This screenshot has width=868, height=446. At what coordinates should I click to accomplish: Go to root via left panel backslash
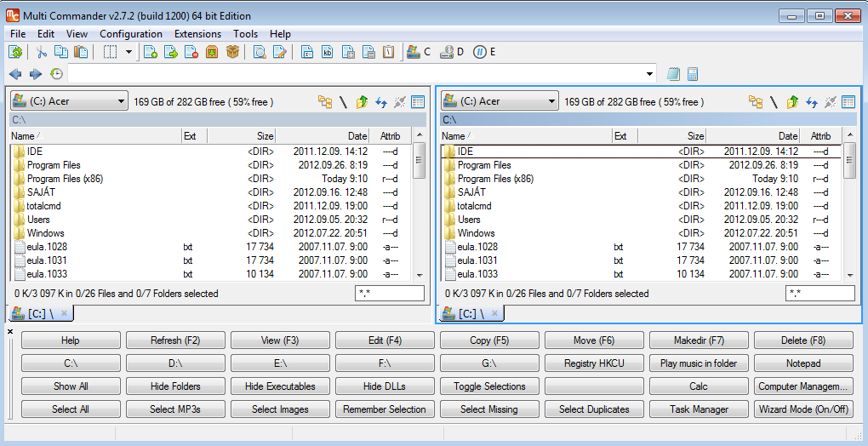[x=343, y=102]
